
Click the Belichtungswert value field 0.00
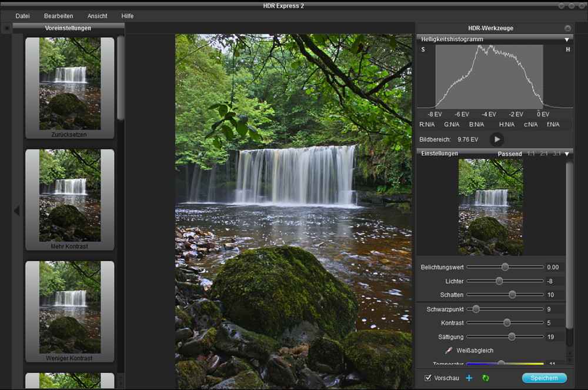pos(555,268)
